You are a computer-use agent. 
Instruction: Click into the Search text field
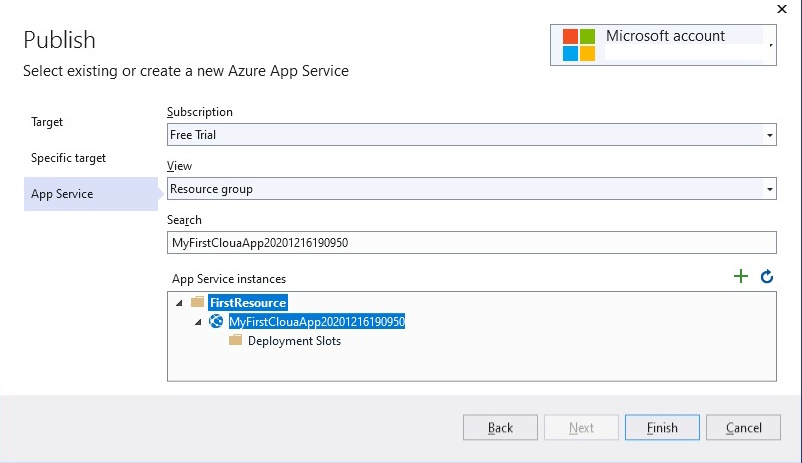click(x=472, y=242)
